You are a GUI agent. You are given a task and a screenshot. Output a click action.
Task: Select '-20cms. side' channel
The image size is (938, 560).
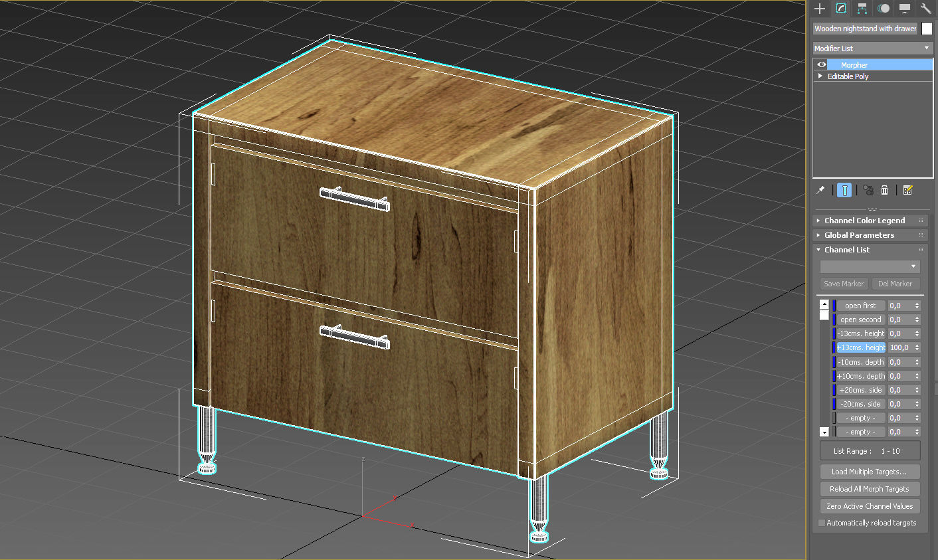[861, 404]
